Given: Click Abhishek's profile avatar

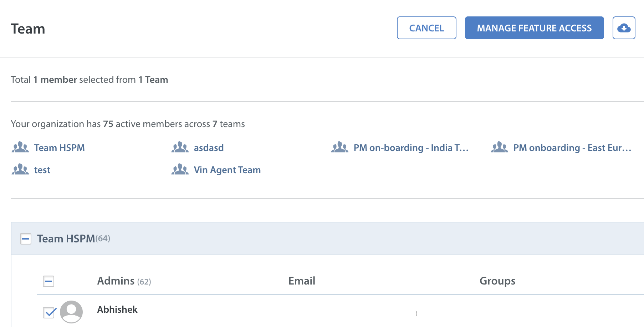Looking at the screenshot, I should [x=71, y=312].
